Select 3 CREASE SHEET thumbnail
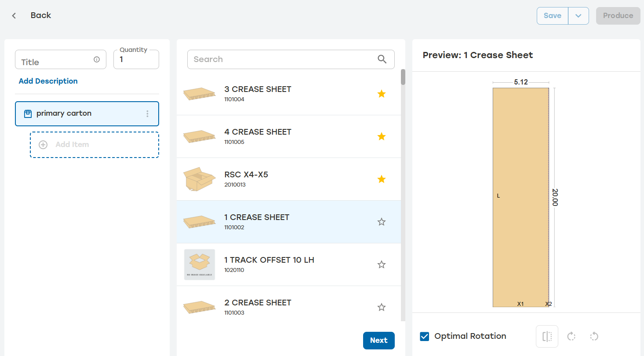644x356 pixels. click(200, 94)
